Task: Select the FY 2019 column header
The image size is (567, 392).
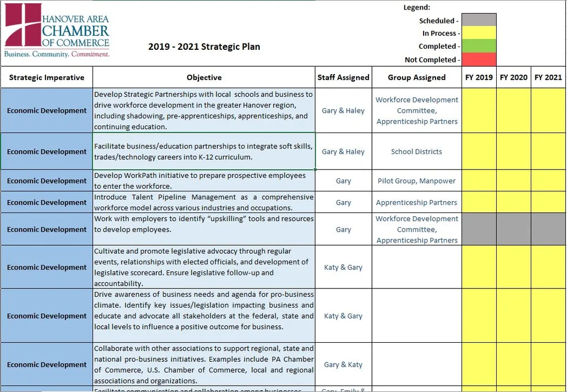Action: [479, 77]
